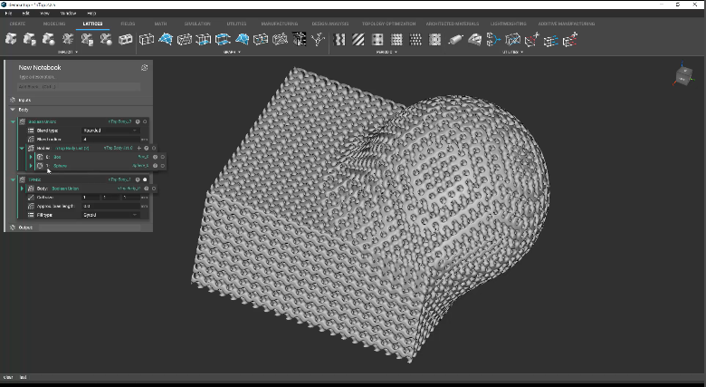Toggle the filled visibility circle of second block
The image size is (706, 387).
pos(145,180)
